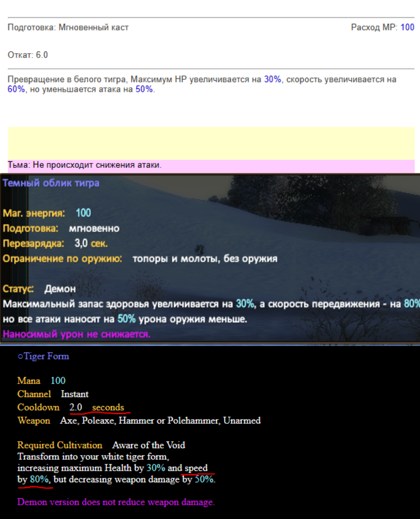Click the Tiger Form skill title
The height and width of the screenshot is (519, 420).
[x=46, y=356]
